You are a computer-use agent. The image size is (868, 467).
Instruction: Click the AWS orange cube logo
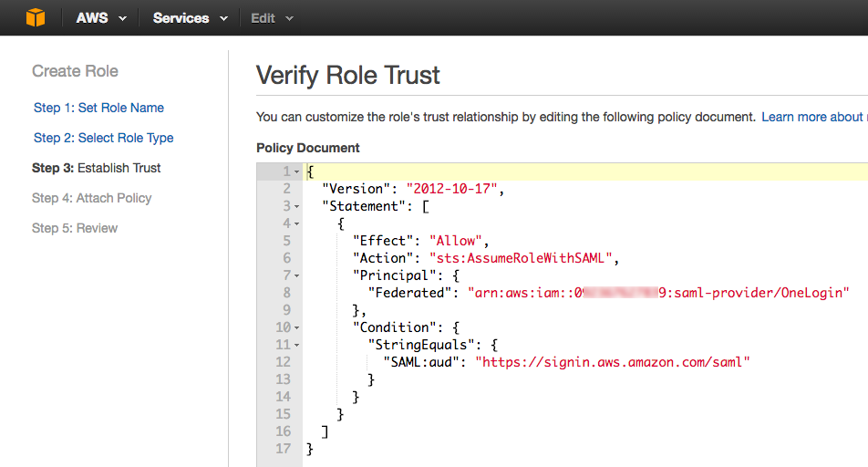pos(36,17)
